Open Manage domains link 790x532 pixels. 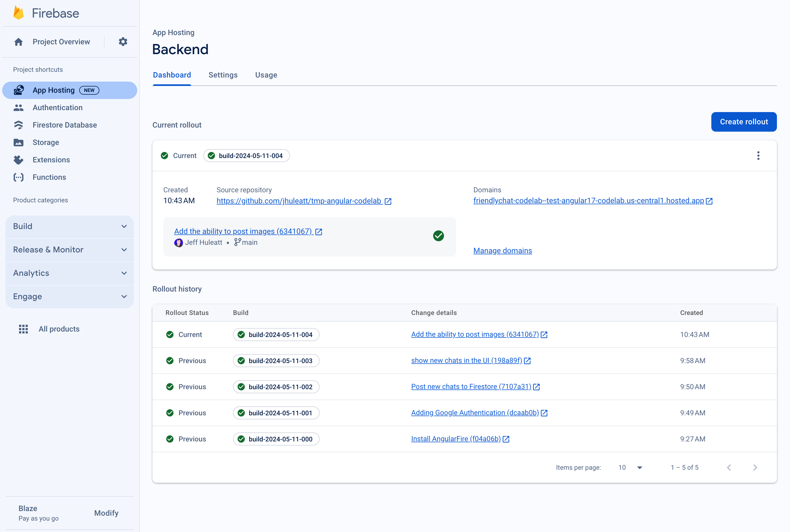pyautogui.click(x=503, y=250)
